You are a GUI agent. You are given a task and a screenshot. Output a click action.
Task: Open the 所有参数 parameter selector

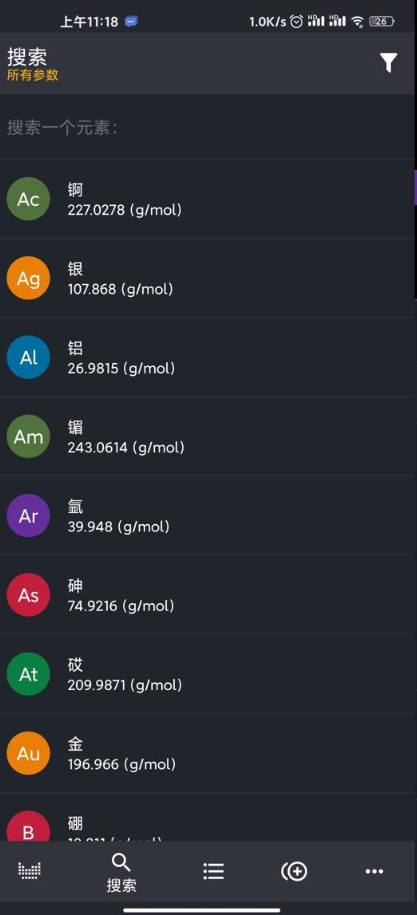click(x=33, y=75)
